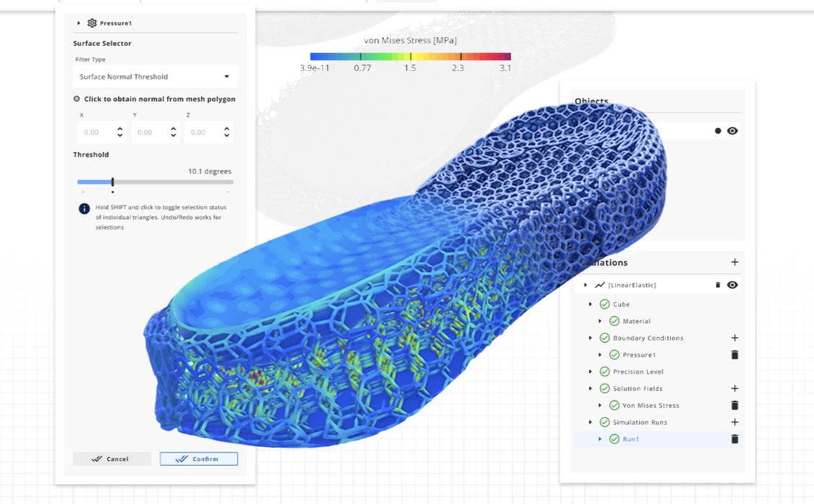Screen dimensions: 814x504
Task: Add a new solution field
Action: 735,389
